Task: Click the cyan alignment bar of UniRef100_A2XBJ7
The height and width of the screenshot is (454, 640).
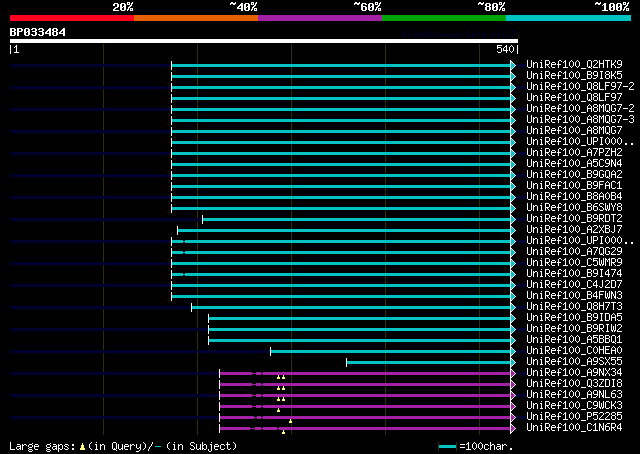Action: 344,231
